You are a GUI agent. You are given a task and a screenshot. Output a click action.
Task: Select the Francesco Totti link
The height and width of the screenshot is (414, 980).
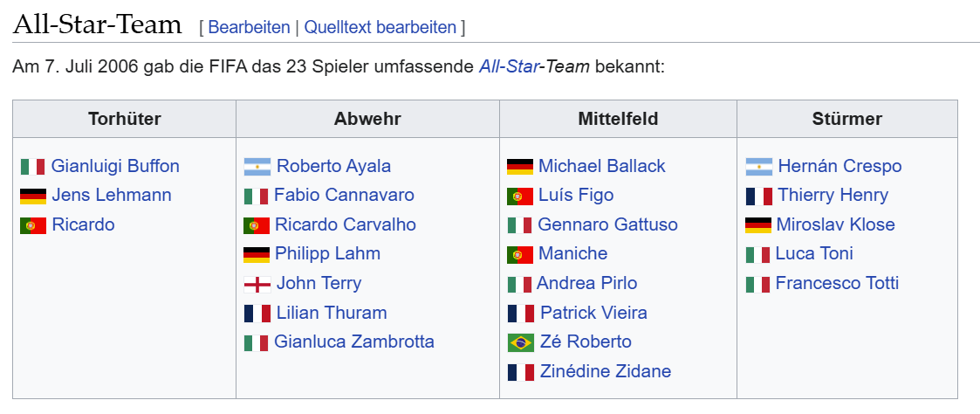pyautogui.click(x=837, y=283)
